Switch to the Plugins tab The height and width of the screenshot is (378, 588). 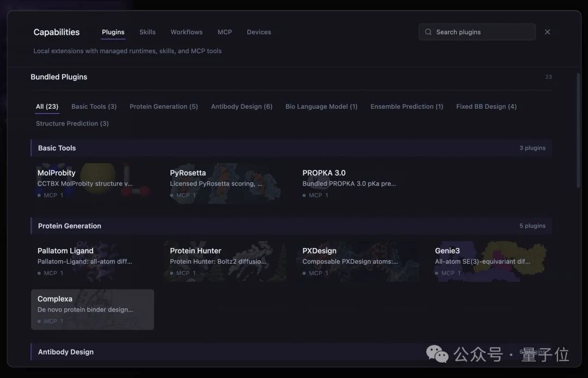coord(113,32)
